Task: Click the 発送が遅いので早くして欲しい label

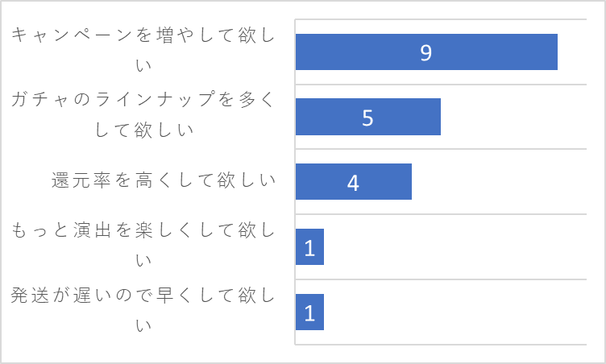Action: [x=143, y=310]
